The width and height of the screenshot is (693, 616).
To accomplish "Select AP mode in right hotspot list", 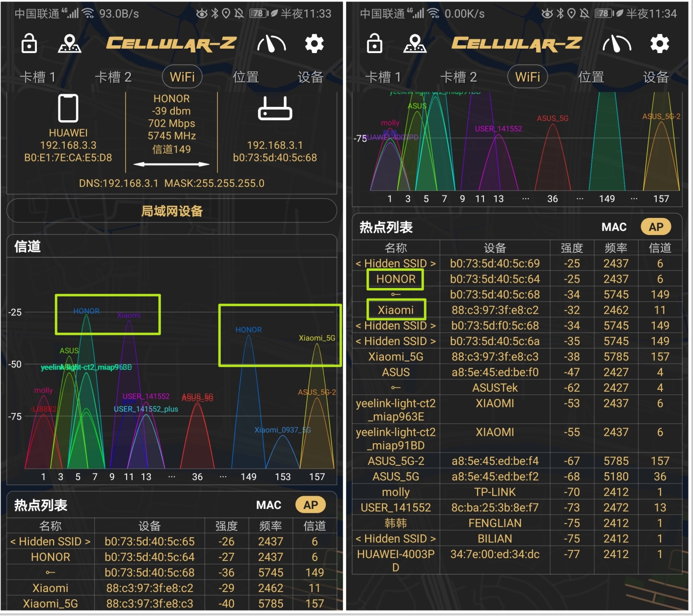I will [x=656, y=227].
